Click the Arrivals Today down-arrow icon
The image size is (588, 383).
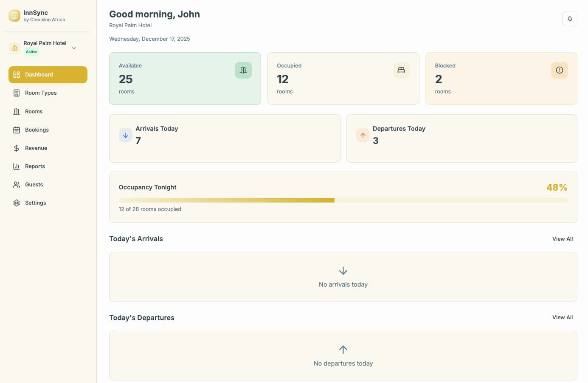pyautogui.click(x=125, y=135)
